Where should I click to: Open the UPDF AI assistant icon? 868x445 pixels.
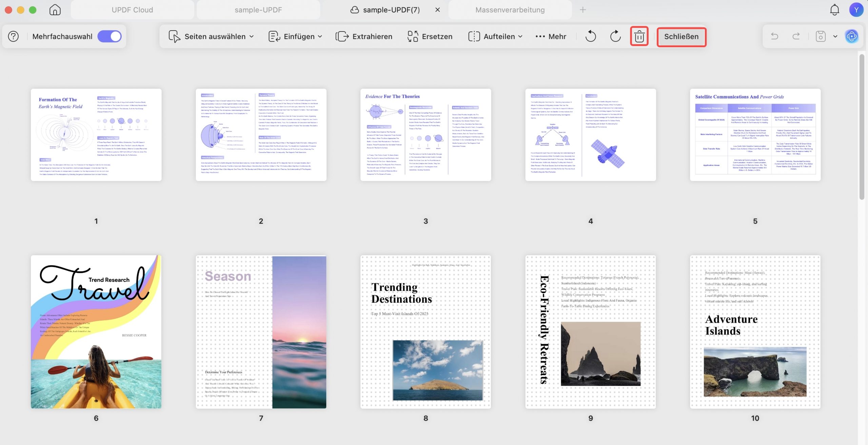pyautogui.click(x=852, y=36)
